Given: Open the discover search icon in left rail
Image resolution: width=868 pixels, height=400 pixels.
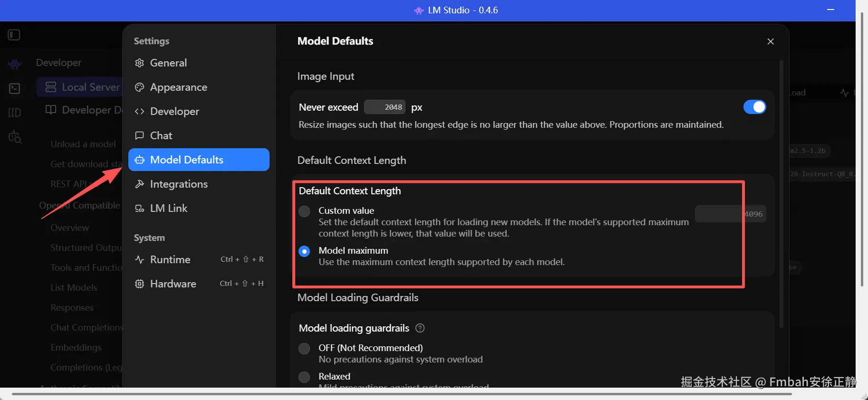Looking at the screenshot, I should (x=15, y=137).
